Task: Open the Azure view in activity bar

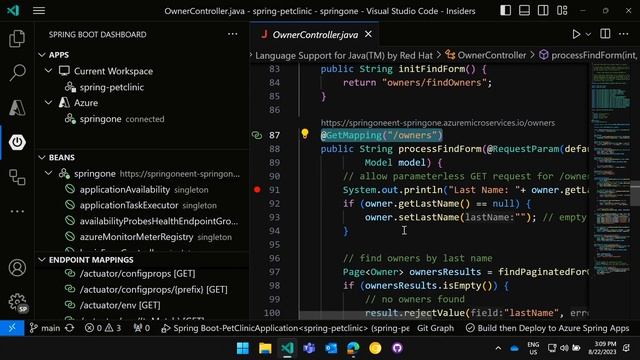Action: tap(17, 108)
